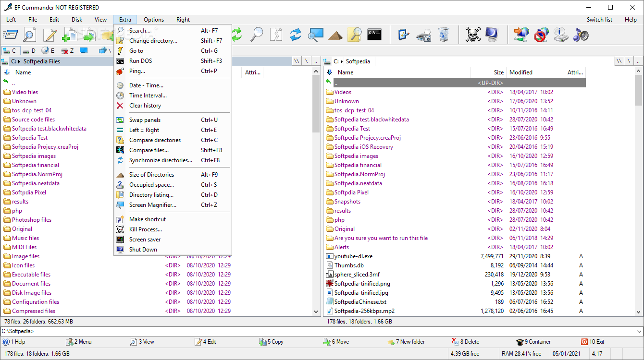This screenshot has height=360, width=644.
Task: Click the DOS prompt toolbar icon
Action: 374,35
